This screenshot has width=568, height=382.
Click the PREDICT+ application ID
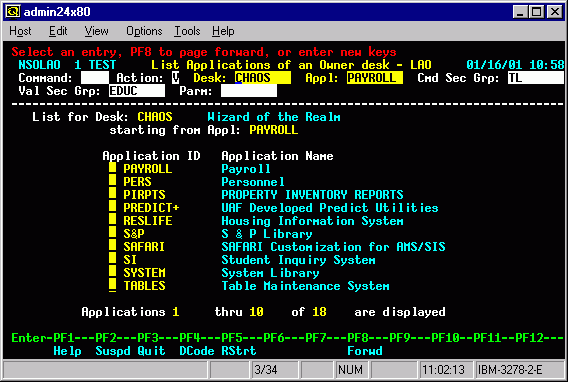coord(151,208)
